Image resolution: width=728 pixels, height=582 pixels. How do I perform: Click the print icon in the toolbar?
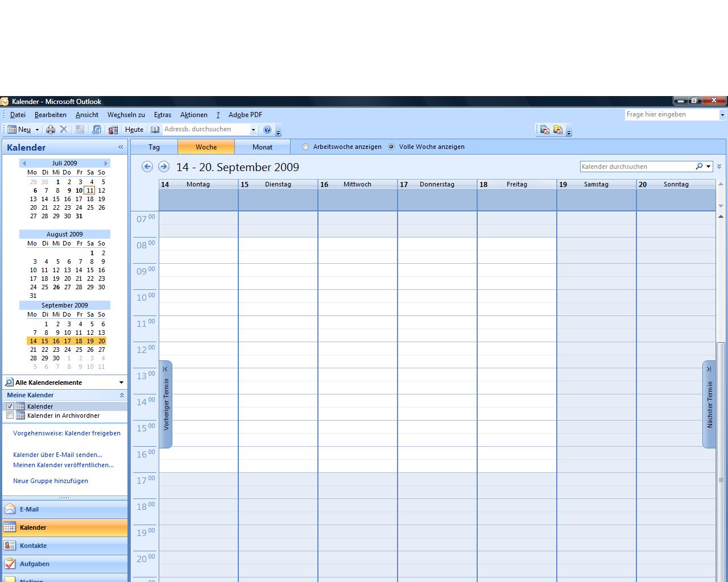click(51, 130)
